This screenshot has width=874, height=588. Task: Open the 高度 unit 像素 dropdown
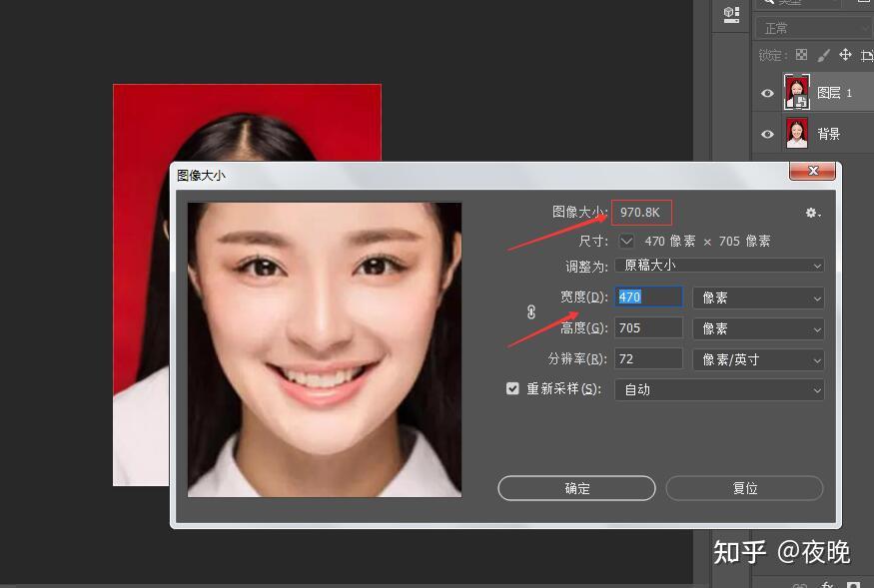pos(758,328)
